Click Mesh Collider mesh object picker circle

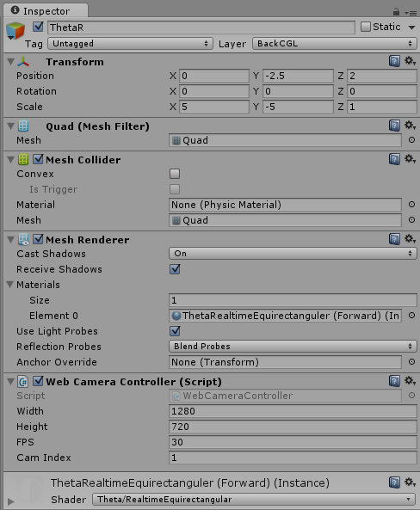411,220
